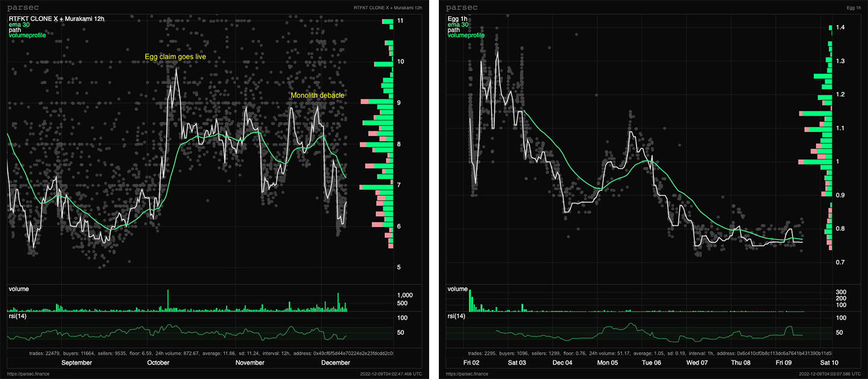Toggle 'path' legend entry in Egg chart
The height and width of the screenshot is (379, 868).
coord(453,30)
